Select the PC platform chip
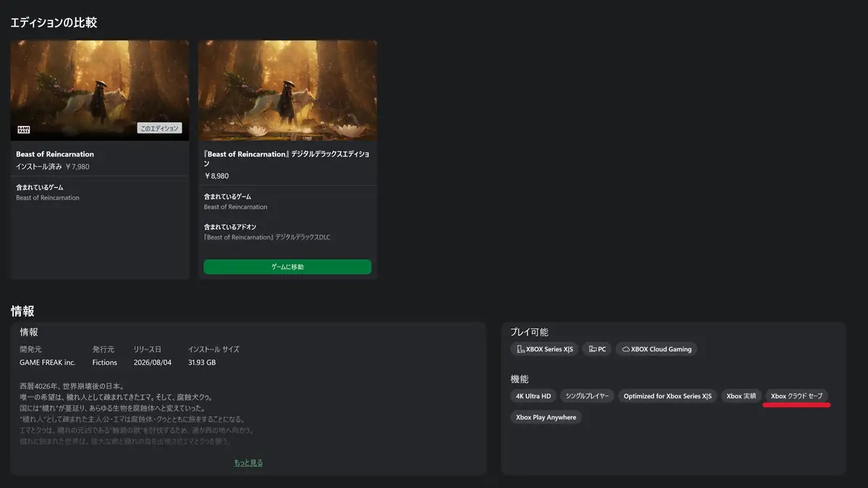 tap(597, 349)
